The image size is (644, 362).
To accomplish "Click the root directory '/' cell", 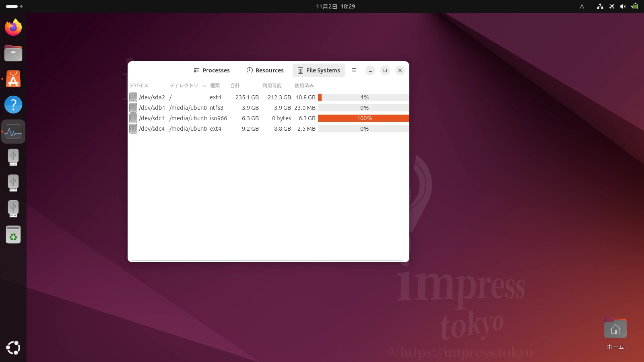I will (x=171, y=97).
